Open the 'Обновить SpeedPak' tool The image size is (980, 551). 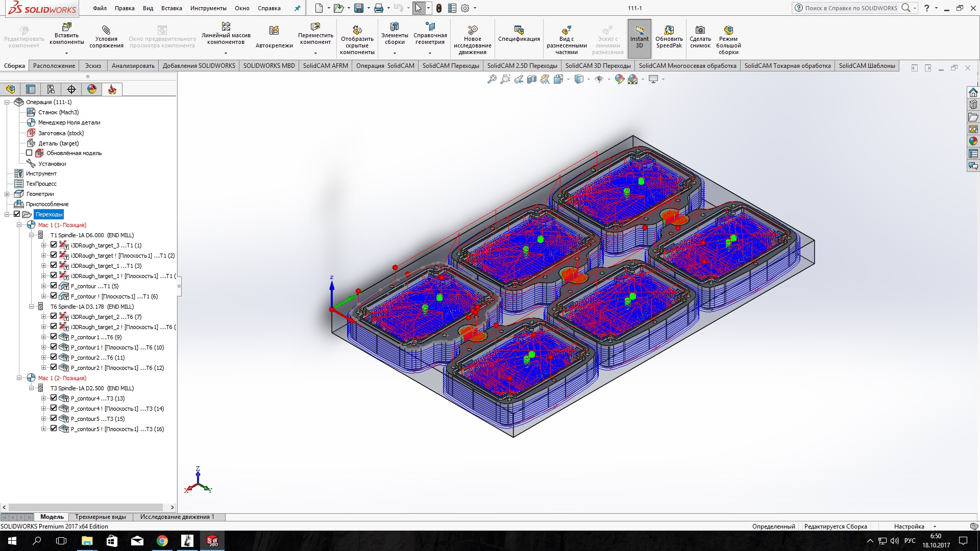(x=669, y=31)
